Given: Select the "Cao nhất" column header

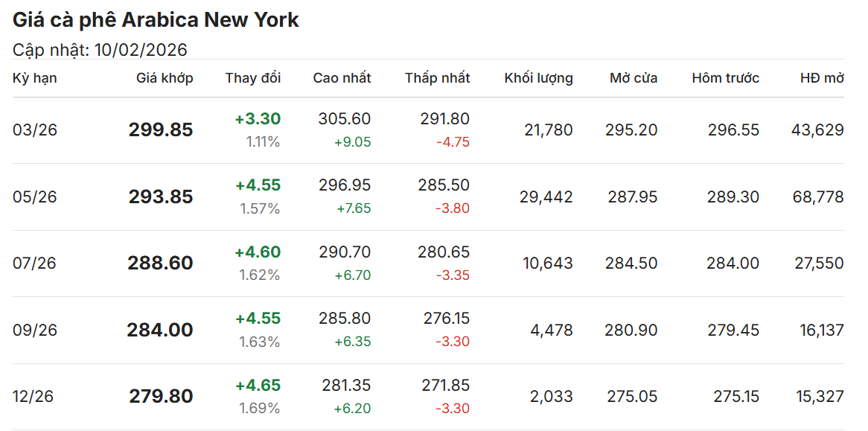Looking at the screenshot, I should pos(342,78).
